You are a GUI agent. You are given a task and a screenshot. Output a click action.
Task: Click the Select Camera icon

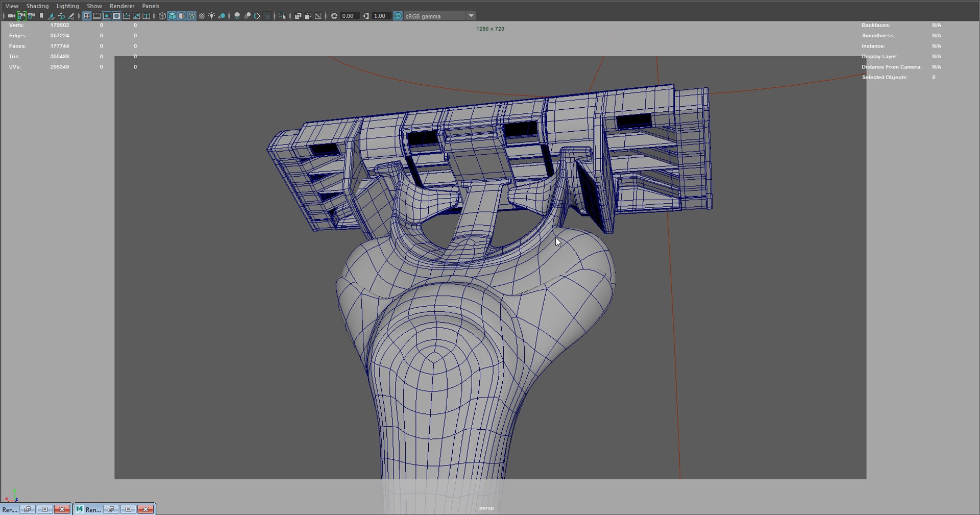click(x=11, y=16)
